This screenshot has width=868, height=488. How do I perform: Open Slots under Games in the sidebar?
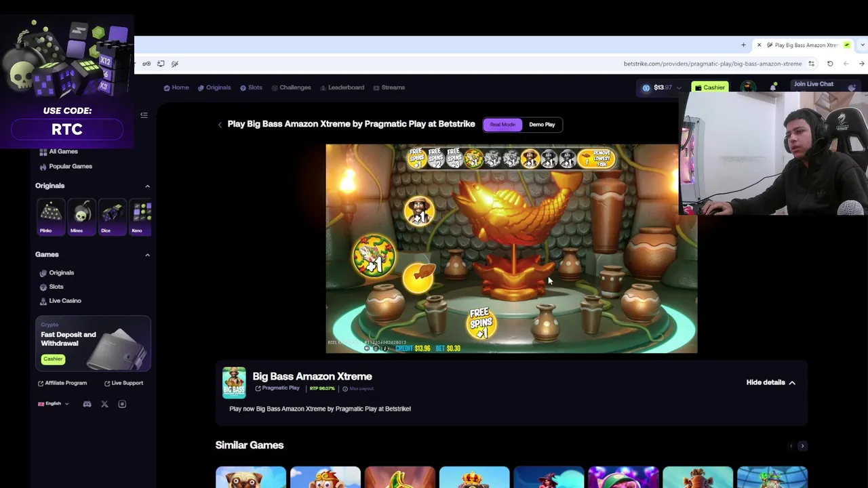tap(52, 287)
